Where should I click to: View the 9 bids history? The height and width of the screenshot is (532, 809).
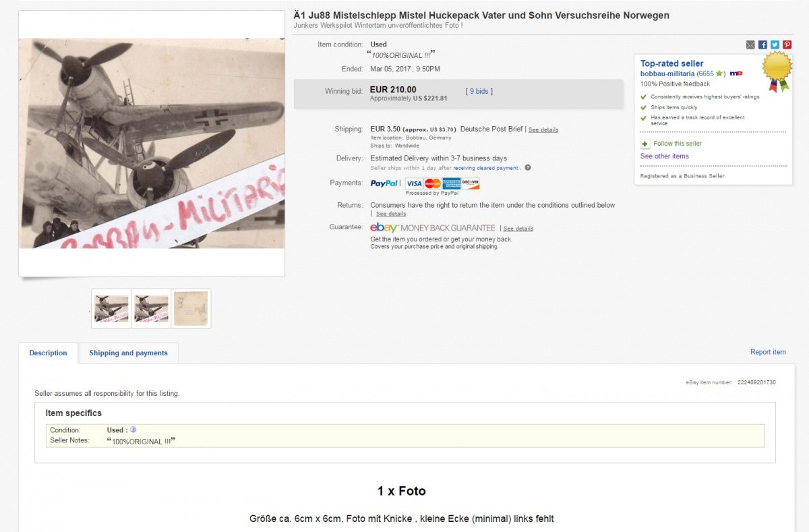click(x=479, y=91)
